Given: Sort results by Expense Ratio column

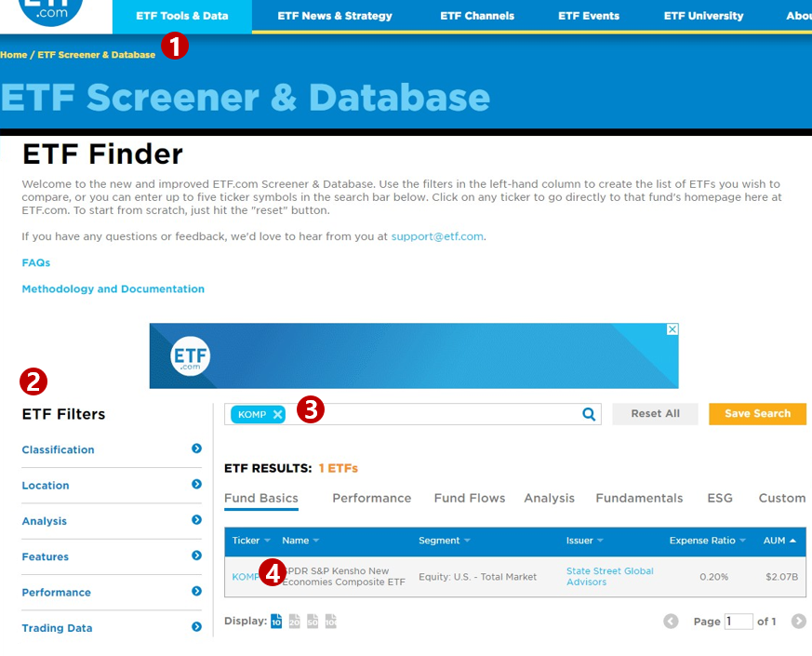Looking at the screenshot, I should (x=708, y=541).
